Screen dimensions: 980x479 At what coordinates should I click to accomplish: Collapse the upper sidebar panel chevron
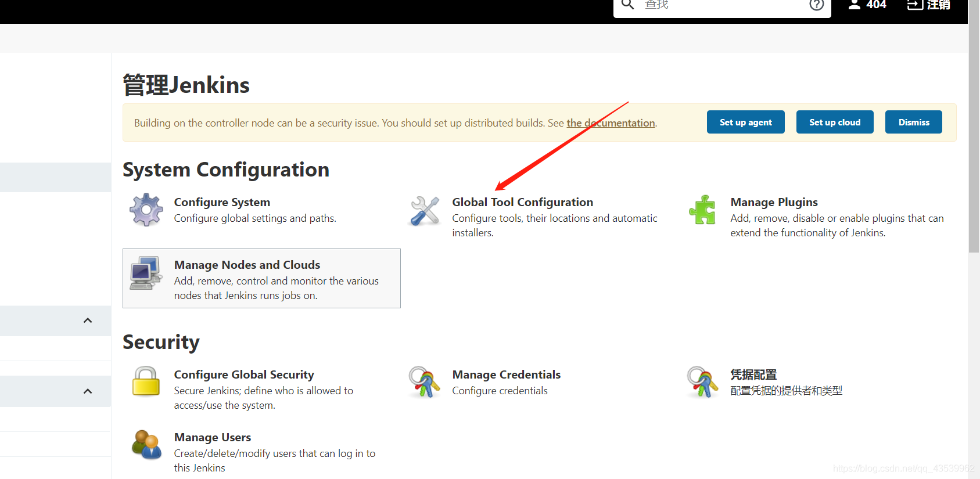(x=88, y=320)
